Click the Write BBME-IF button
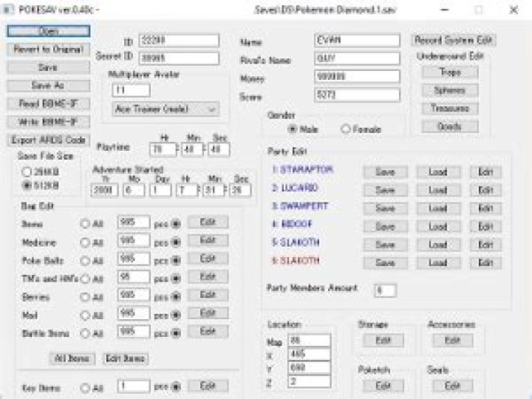The width and height of the screenshot is (532, 399). [49, 122]
